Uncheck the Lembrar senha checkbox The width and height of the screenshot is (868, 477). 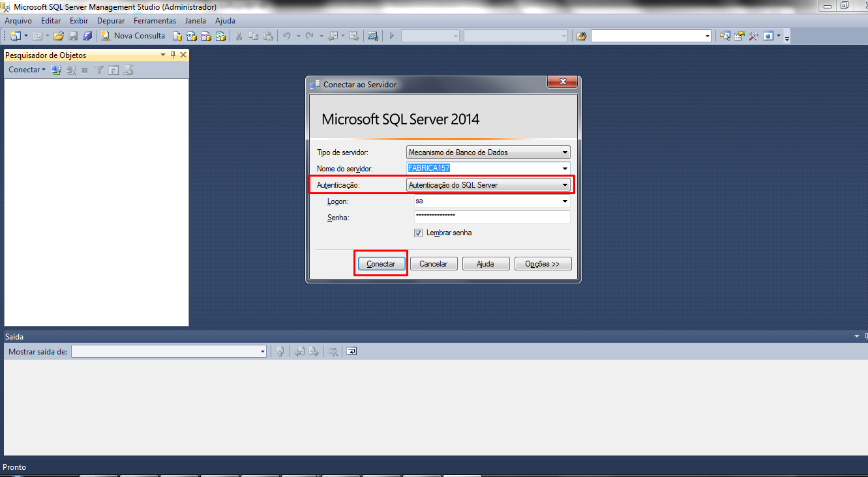pos(418,233)
